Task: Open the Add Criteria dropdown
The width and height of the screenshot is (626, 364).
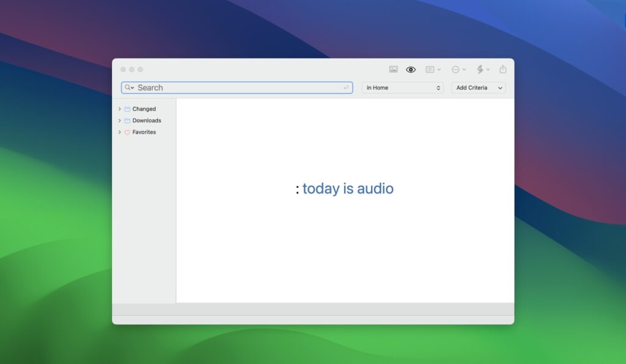Action: click(x=478, y=87)
